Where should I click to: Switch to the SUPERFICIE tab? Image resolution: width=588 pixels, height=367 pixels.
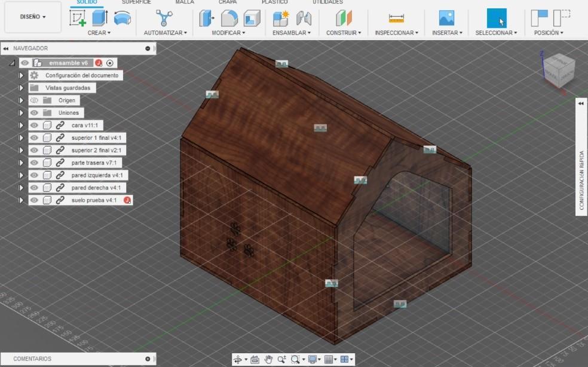coord(136,2)
